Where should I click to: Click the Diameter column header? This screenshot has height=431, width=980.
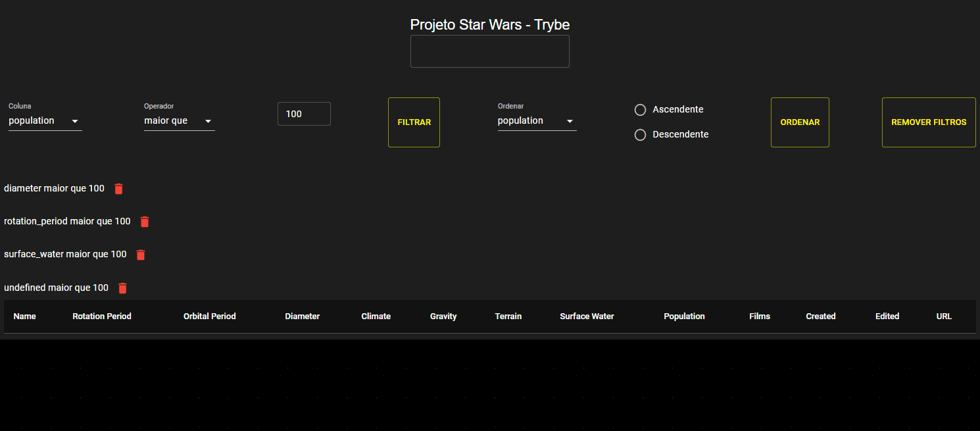pyautogui.click(x=303, y=317)
